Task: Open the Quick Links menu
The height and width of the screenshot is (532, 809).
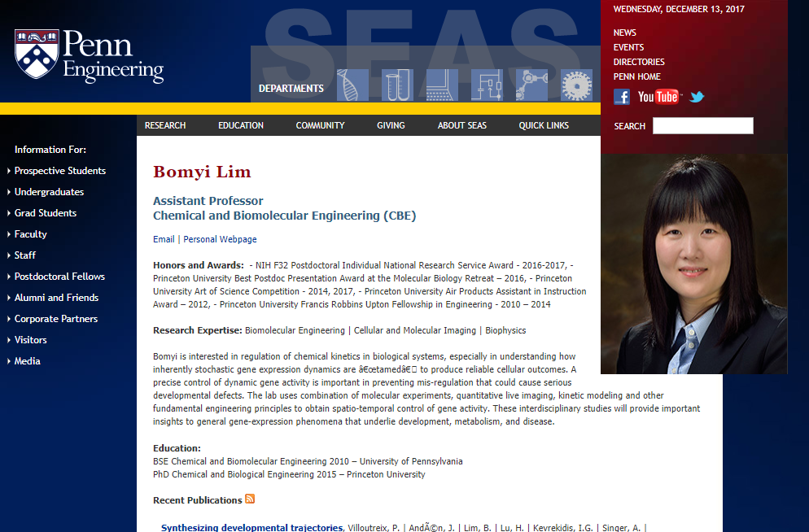Action: click(x=544, y=125)
